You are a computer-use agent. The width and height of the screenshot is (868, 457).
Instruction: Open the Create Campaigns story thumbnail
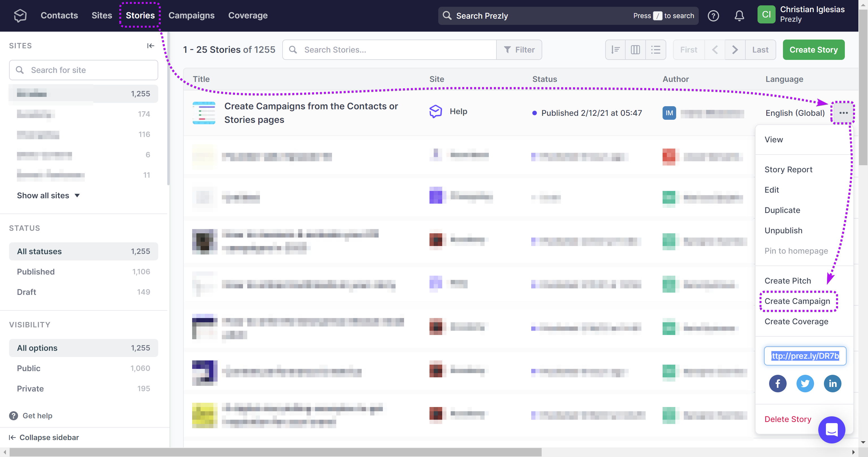204,113
